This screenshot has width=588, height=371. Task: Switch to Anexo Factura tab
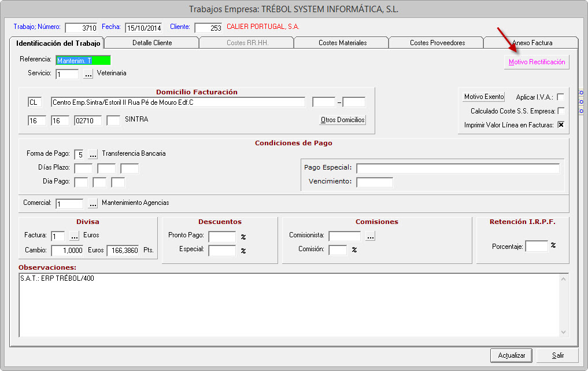tap(532, 43)
